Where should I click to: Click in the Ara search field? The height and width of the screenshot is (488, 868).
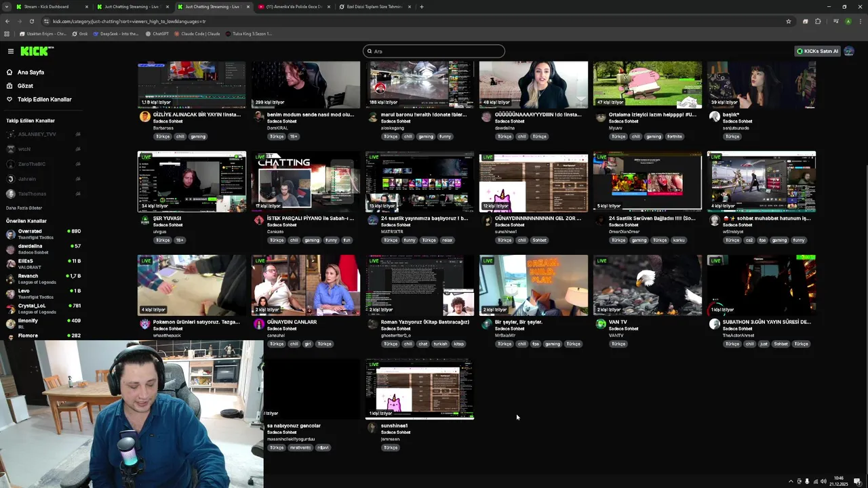pos(434,51)
